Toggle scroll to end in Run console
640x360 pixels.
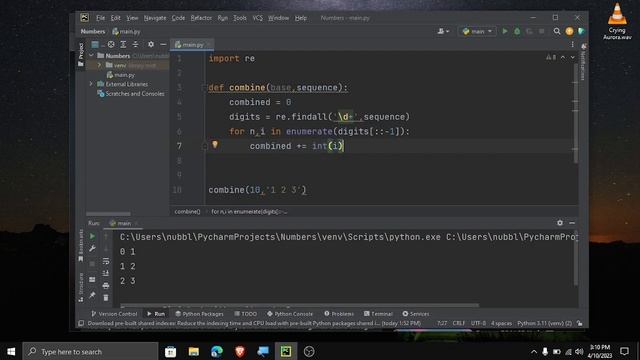tap(106, 273)
